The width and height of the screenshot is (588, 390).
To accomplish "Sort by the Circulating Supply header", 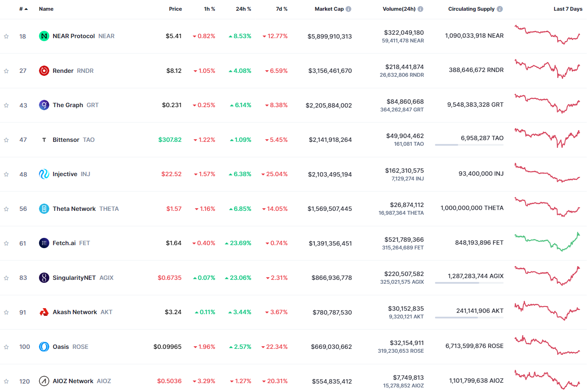I will pos(471,9).
